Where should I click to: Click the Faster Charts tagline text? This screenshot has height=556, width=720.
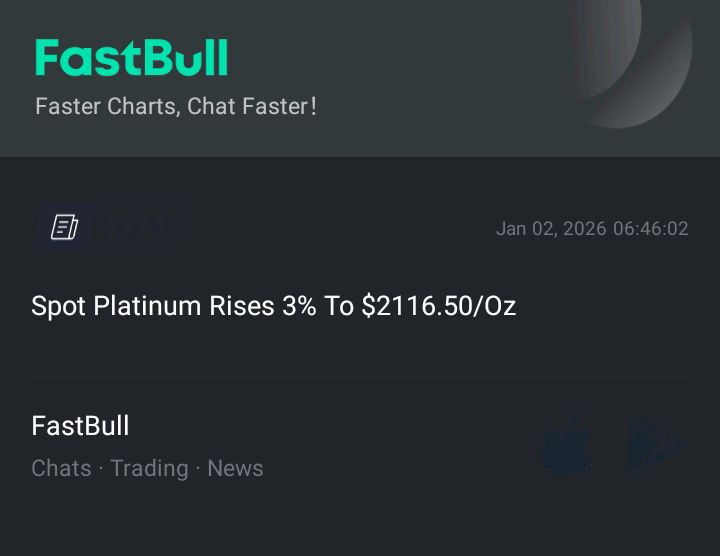tap(107, 106)
